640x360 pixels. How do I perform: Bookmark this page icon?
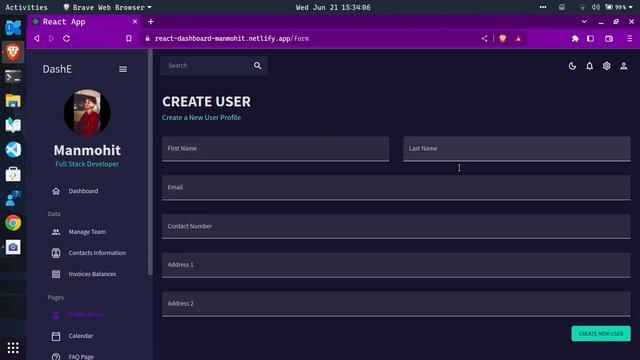coord(129,38)
